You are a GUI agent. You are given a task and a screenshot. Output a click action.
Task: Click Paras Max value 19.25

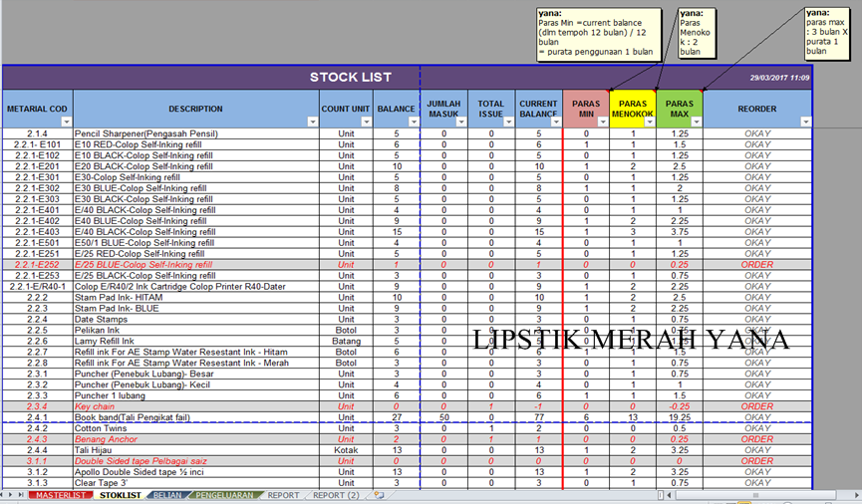coord(679,417)
